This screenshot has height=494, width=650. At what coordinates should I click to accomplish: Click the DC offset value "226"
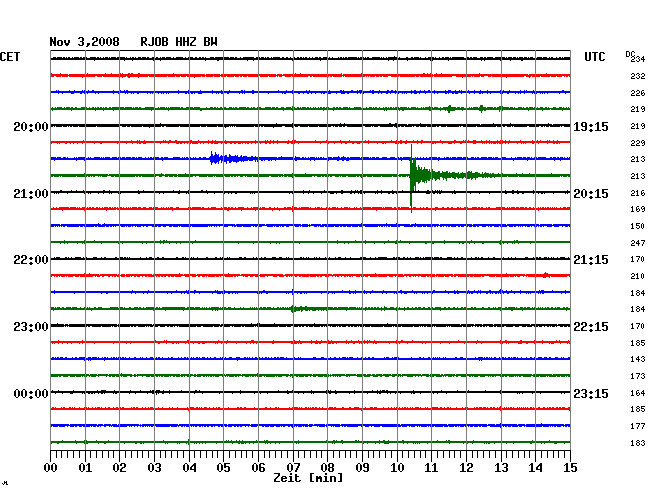point(638,93)
